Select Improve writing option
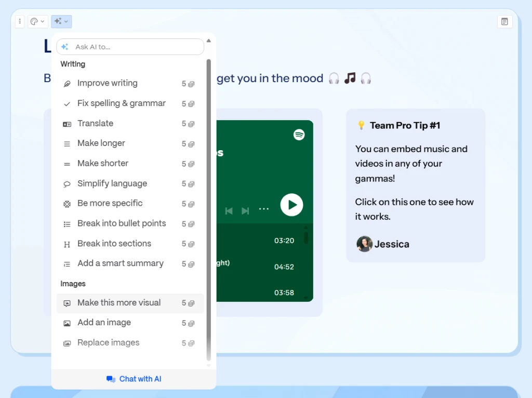The image size is (532, 398). click(108, 83)
